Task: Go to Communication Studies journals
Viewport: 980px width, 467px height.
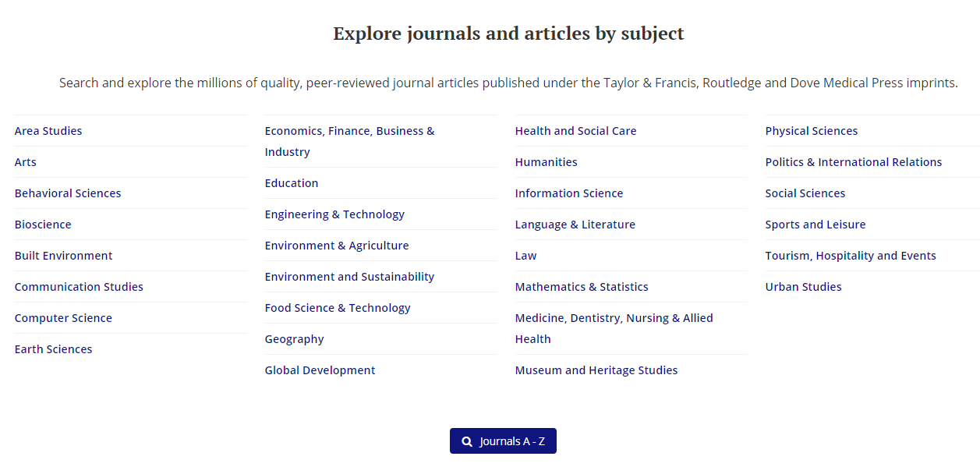Action: click(79, 287)
